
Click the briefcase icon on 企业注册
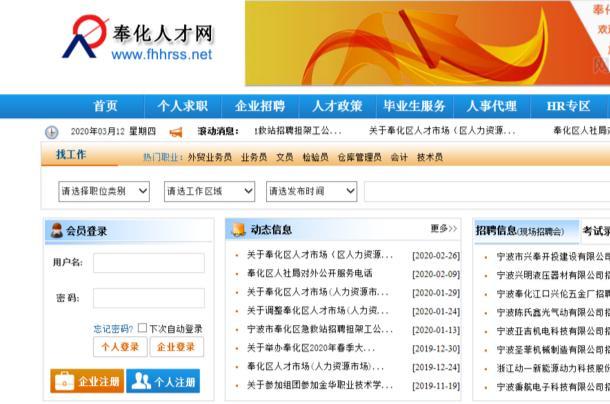pos(64,381)
